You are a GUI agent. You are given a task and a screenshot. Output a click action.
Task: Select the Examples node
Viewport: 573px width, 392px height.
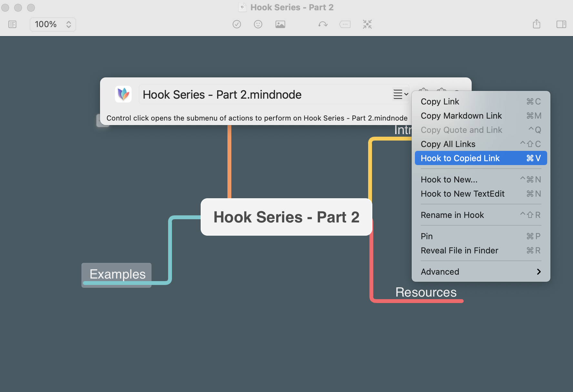click(116, 275)
